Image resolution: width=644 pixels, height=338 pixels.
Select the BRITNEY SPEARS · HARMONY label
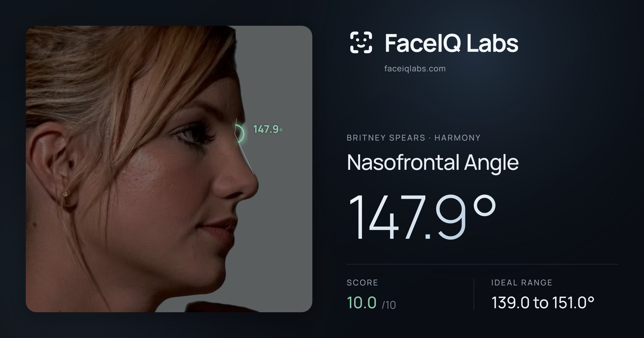(414, 138)
